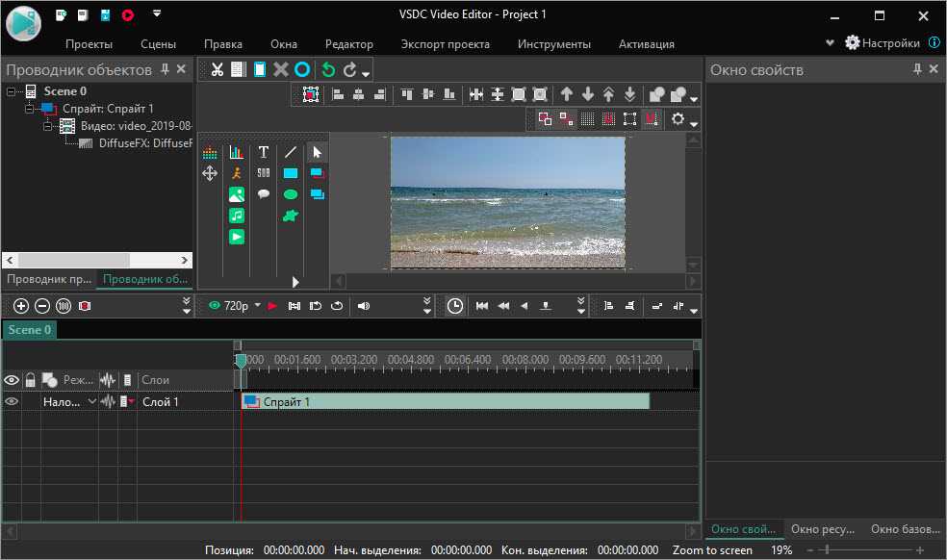Toggle visibility eye for Слой 1
Screen dimensions: 947x560
12,401
